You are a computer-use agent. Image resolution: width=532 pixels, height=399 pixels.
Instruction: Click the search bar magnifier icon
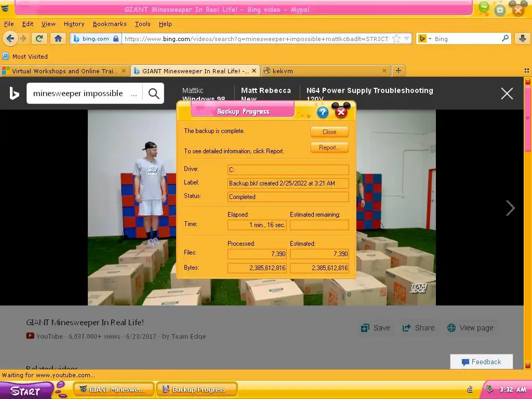pos(505,38)
